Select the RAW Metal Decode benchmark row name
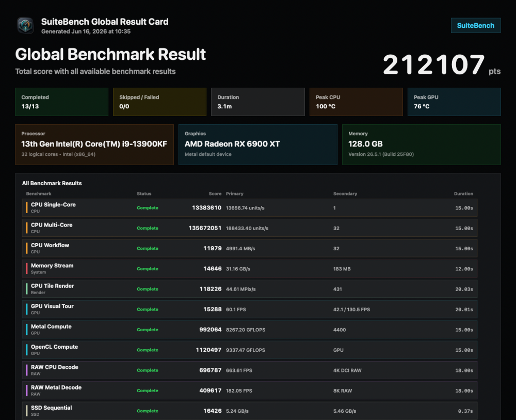Image resolution: width=516 pixels, height=420 pixels. coord(56,387)
